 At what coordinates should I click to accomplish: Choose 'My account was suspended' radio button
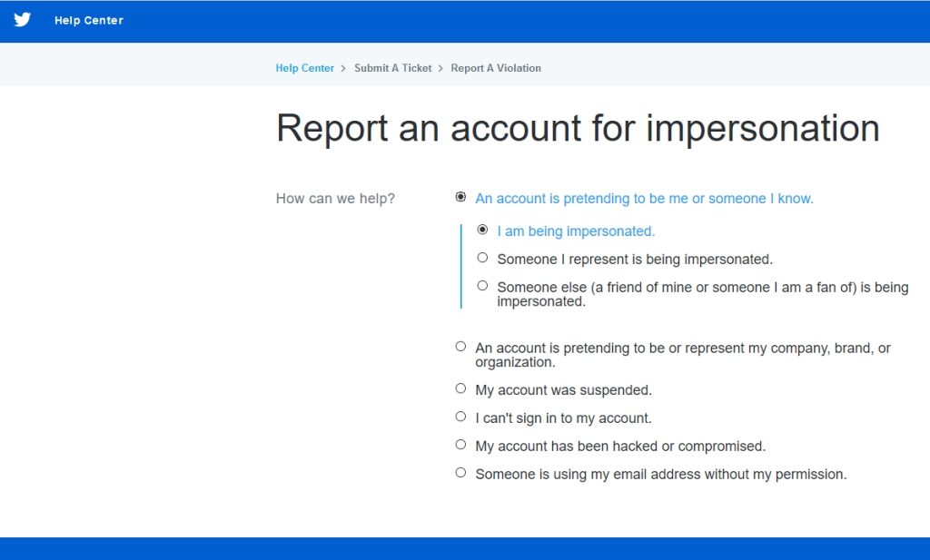click(460, 388)
